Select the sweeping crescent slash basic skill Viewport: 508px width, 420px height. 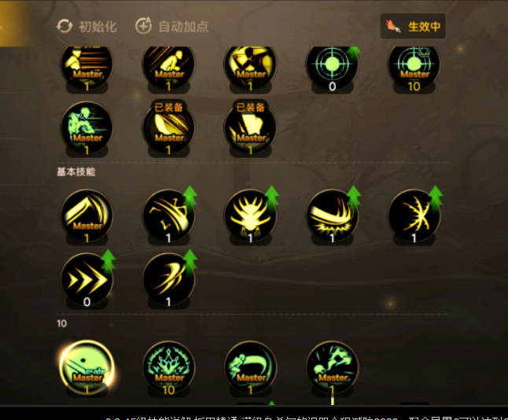click(333, 216)
